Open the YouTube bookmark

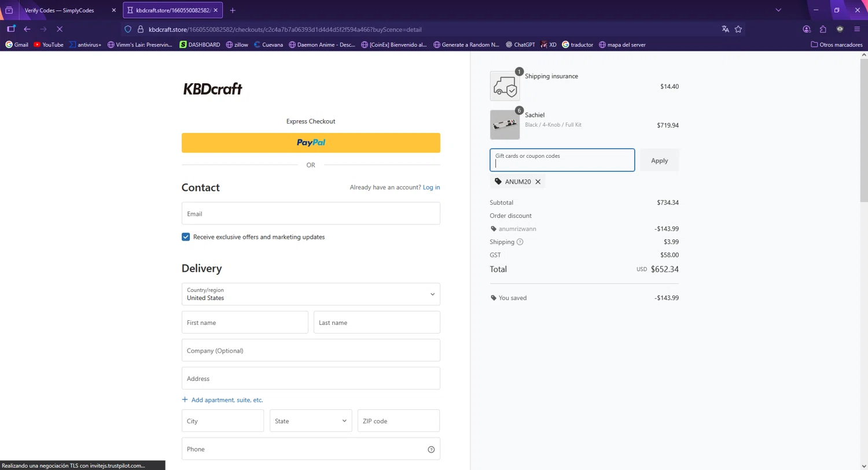(49, 45)
